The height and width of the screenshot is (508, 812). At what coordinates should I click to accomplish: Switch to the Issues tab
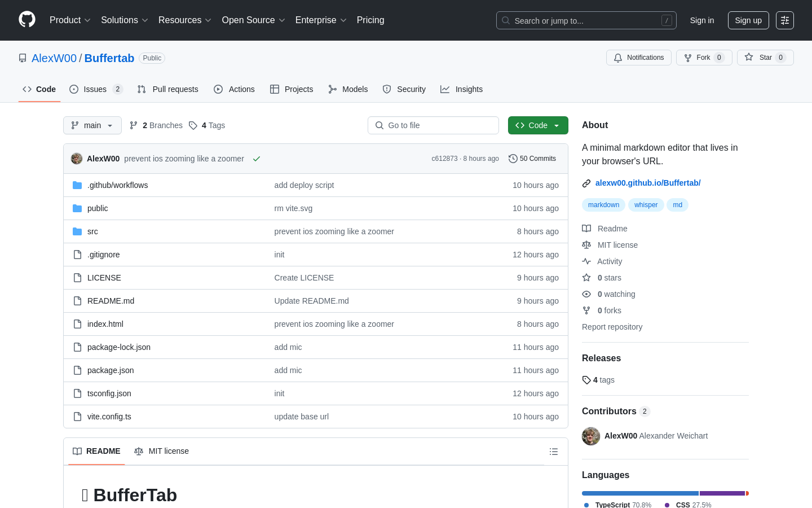click(x=96, y=89)
